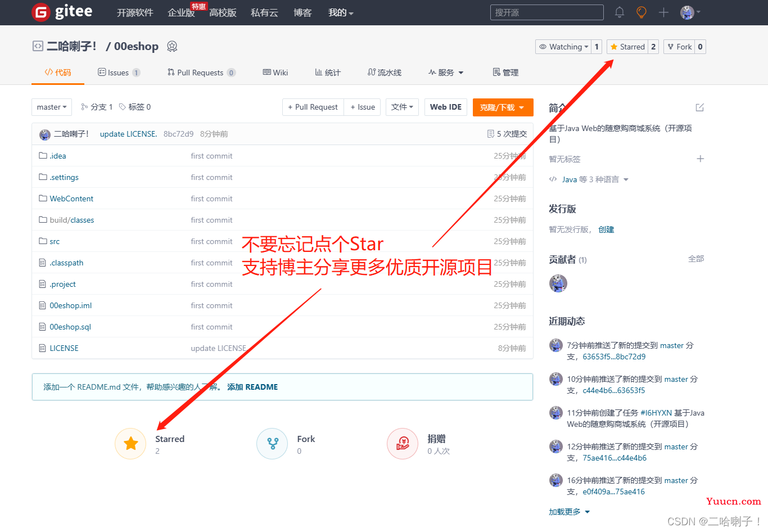Screen dimensions: 768x532
Task: Open 开源软件 in top navigation
Action: point(135,12)
